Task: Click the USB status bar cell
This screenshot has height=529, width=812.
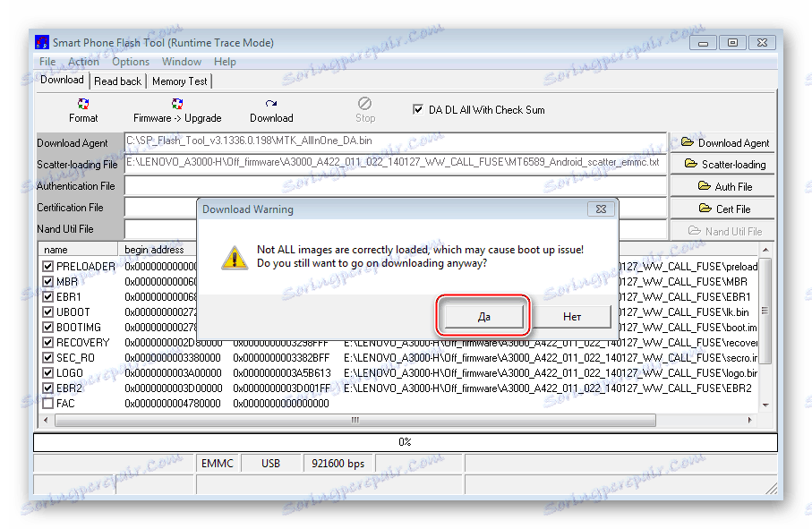Action: [x=271, y=464]
